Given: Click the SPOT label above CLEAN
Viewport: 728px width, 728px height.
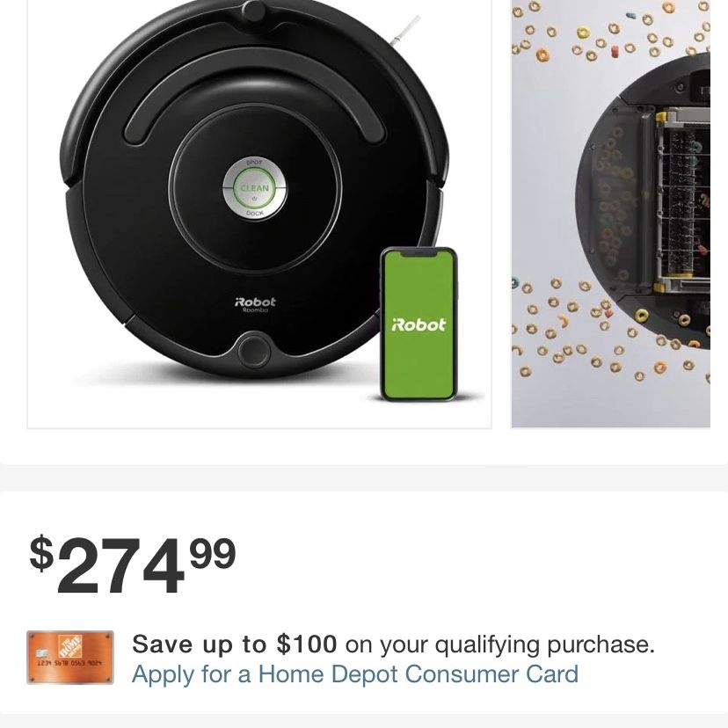Looking at the screenshot, I should pos(254,163).
